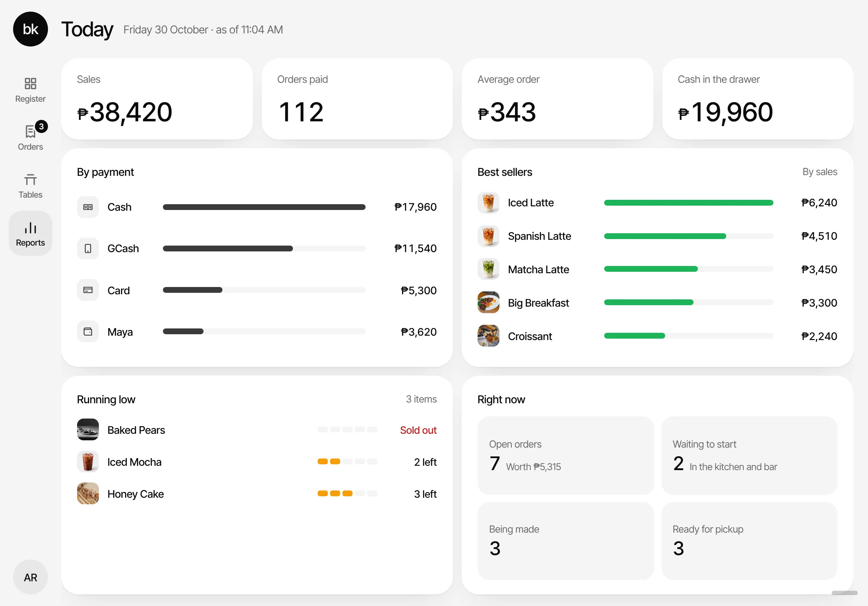Click the Cash payment icon
This screenshot has width=868, height=606.
88,207
